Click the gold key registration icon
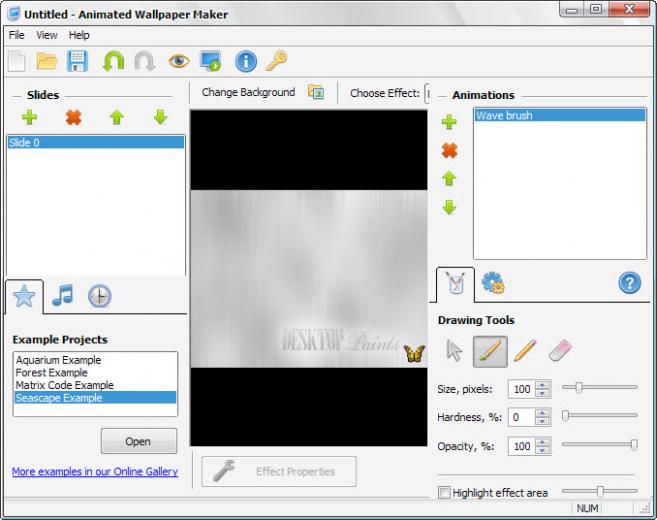This screenshot has width=657, height=520. click(x=277, y=61)
